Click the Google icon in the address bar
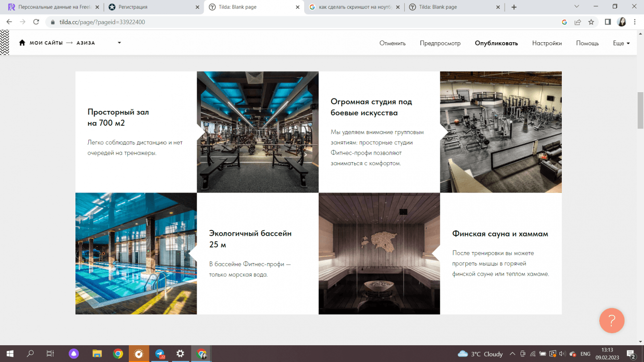 [565, 22]
